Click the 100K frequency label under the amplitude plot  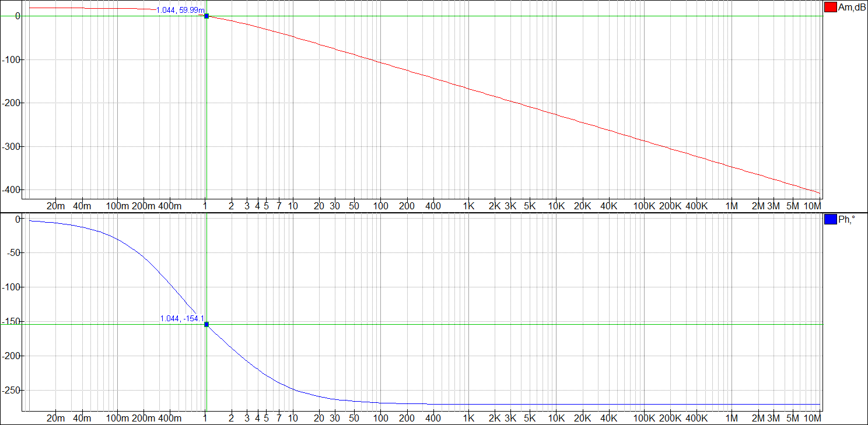coord(644,206)
